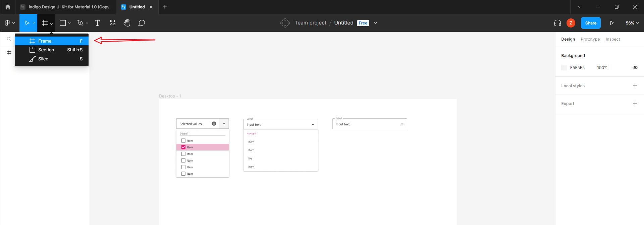Uncheck the highlighted pink Item checkbox
This screenshot has height=225, width=644.
point(183,147)
